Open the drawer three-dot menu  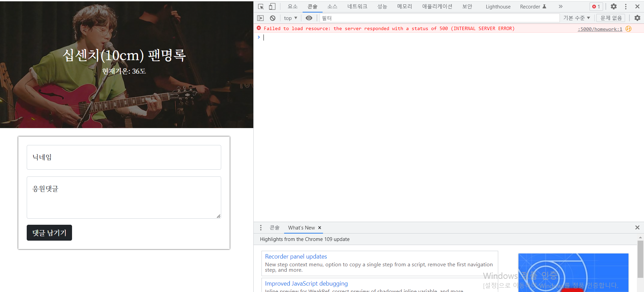click(x=260, y=228)
